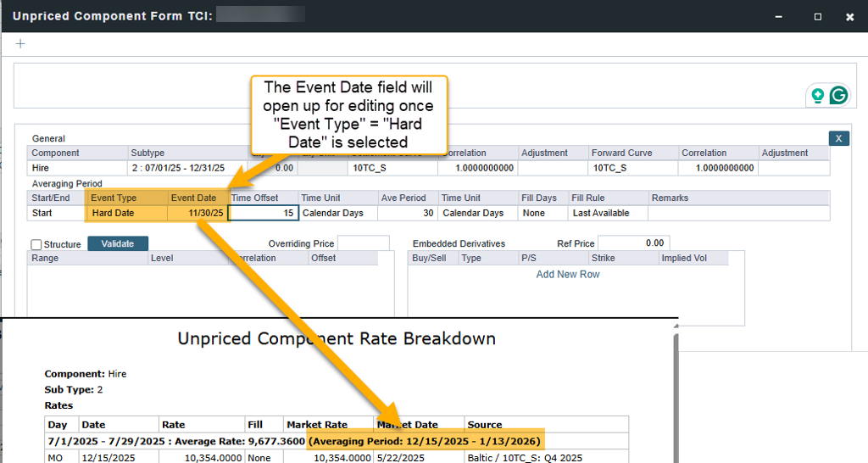Image resolution: width=868 pixels, height=463 pixels.
Task: Click the Add New Row link
Action: pos(567,275)
